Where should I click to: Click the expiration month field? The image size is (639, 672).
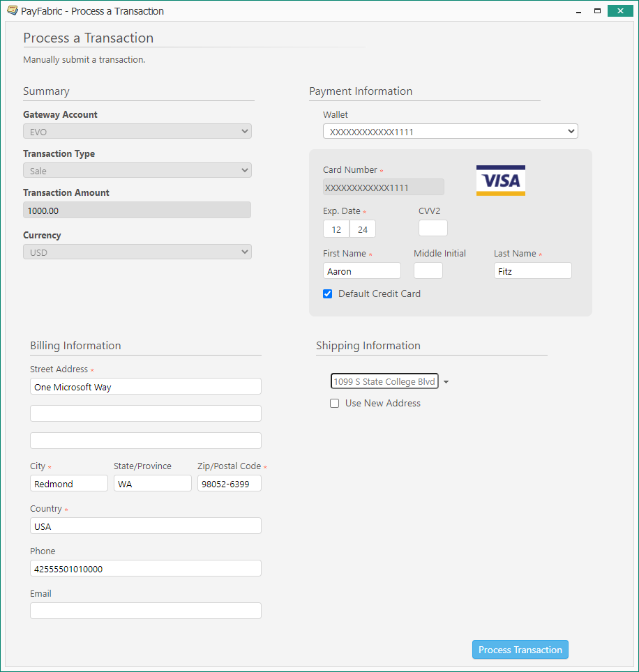(336, 229)
